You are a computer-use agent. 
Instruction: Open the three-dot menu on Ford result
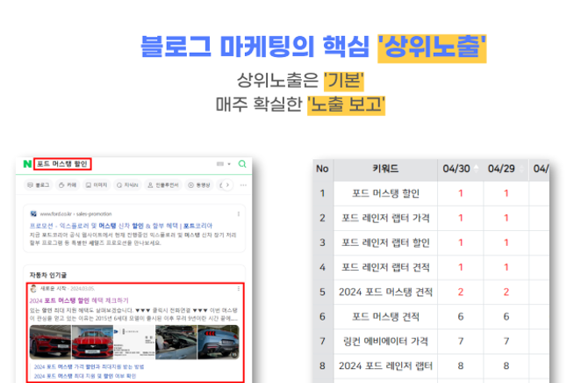coord(239,213)
